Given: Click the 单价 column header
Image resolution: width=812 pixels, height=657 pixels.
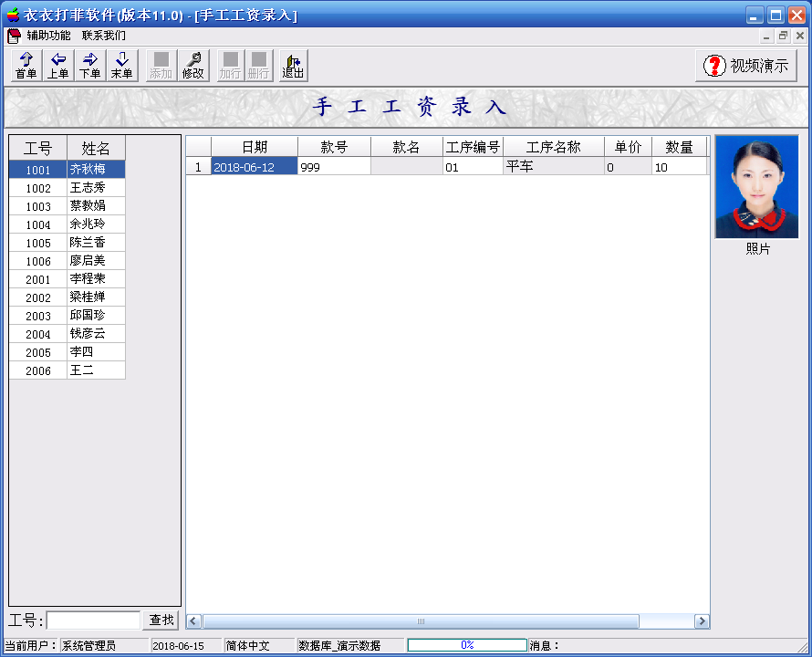Looking at the screenshot, I should [x=628, y=147].
